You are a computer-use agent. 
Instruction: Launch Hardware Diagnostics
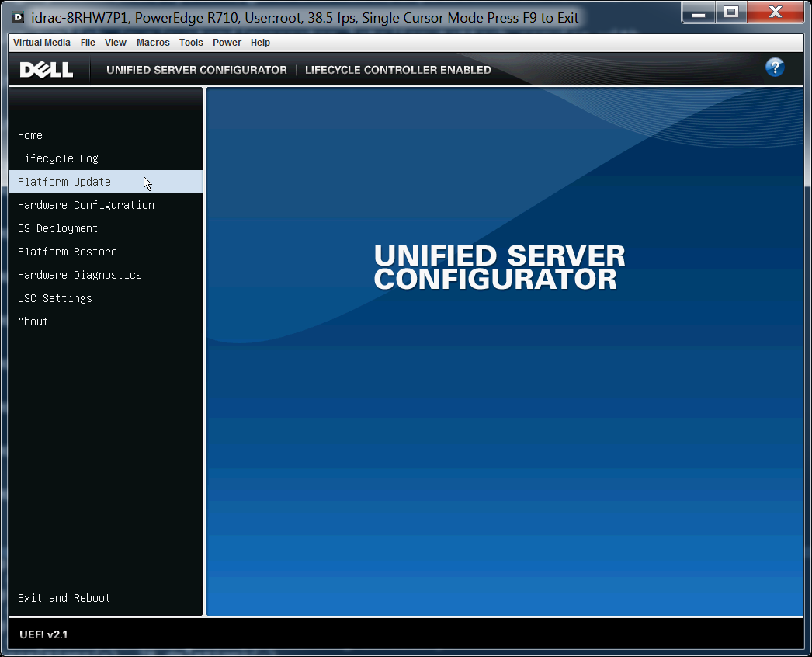[79, 275]
